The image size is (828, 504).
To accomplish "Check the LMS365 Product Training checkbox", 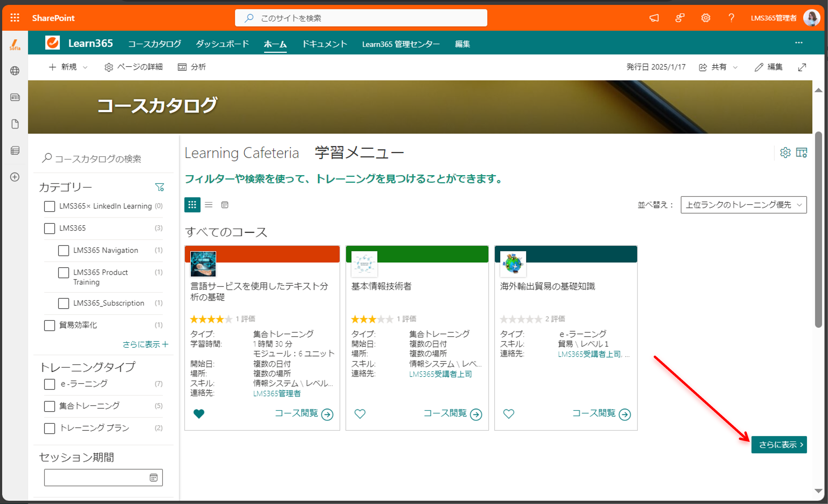I will [64, 273].
